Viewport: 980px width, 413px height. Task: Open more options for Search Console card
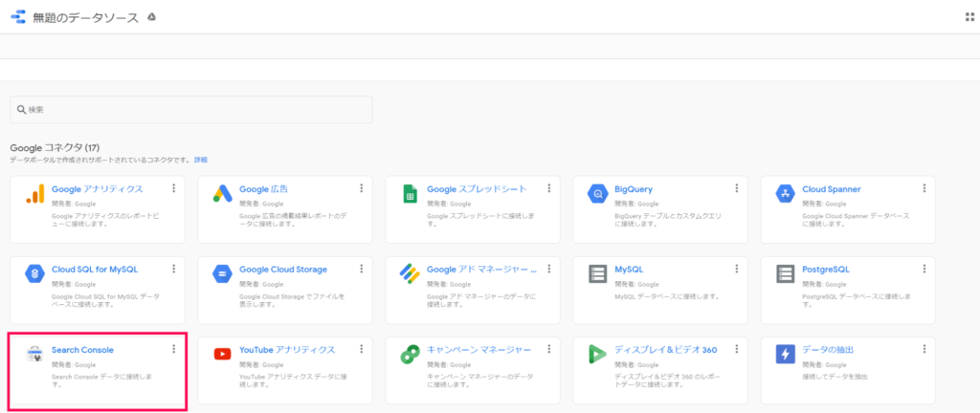tap(174, 349)
